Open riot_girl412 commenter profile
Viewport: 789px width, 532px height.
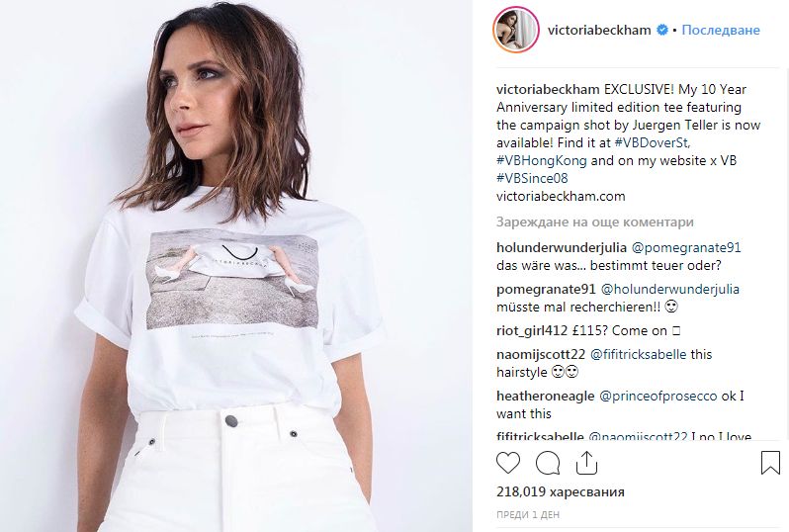pyautogui.click(x=532, y=330)
